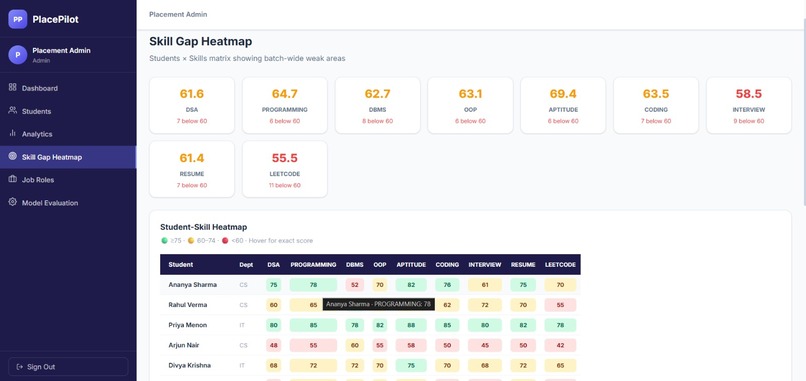
Task: Click the DSA 61.6 summary card
Action: click(x=192, y=105)
